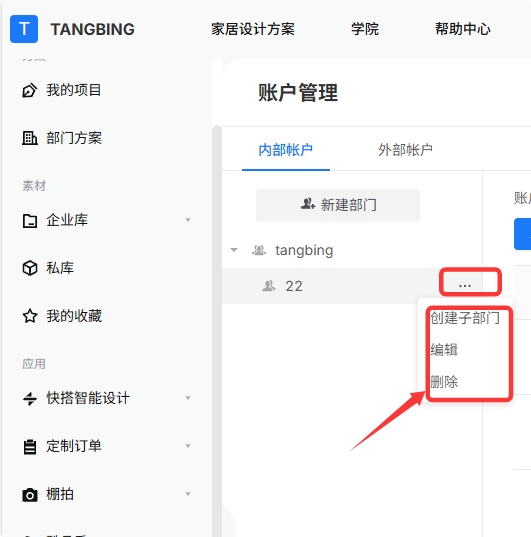Select the 内部帐户 tab
Viewport: 531px width, 537px height.
(286, 150)
